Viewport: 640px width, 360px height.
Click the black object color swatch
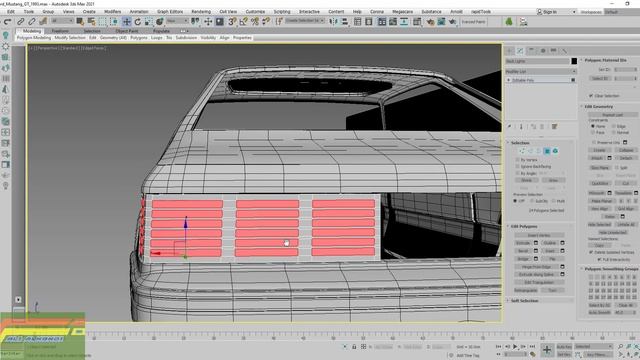(x=574, y=61)
